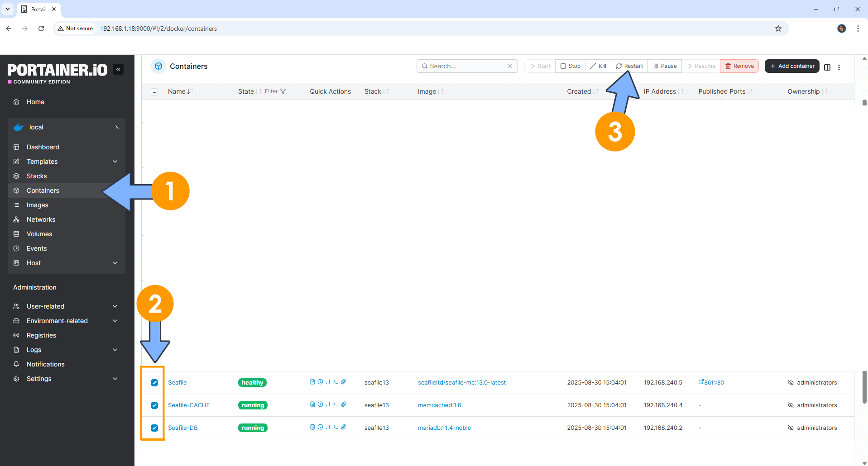Sort the table by Name column

(181, 91)
